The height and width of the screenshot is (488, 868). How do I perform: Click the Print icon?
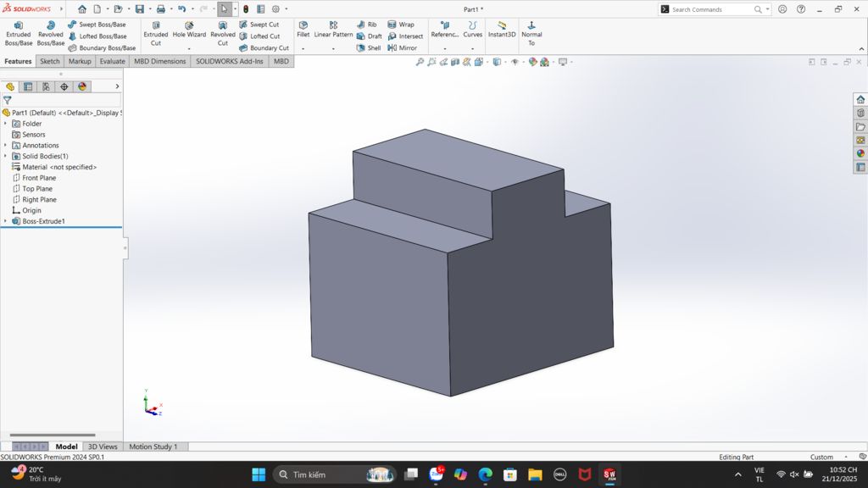pos(160,8)
